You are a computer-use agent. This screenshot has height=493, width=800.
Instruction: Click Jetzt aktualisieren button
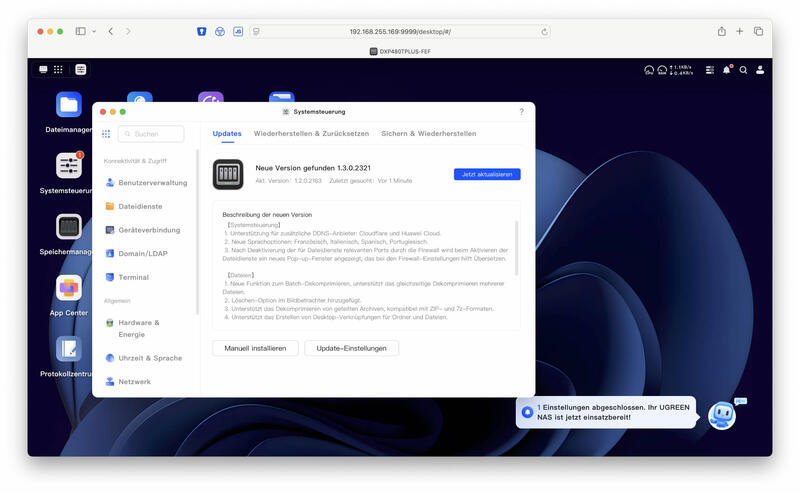pos(487,174)
